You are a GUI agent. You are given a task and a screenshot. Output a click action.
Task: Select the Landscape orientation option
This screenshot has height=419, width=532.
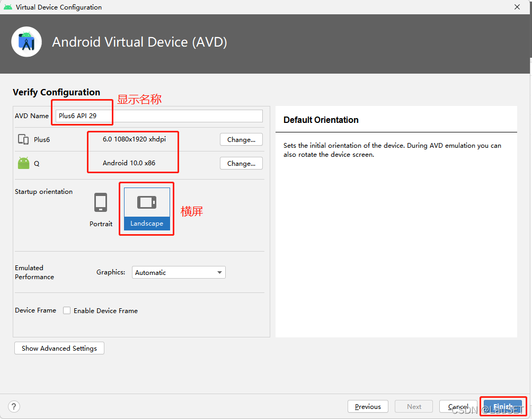(147, 209)
